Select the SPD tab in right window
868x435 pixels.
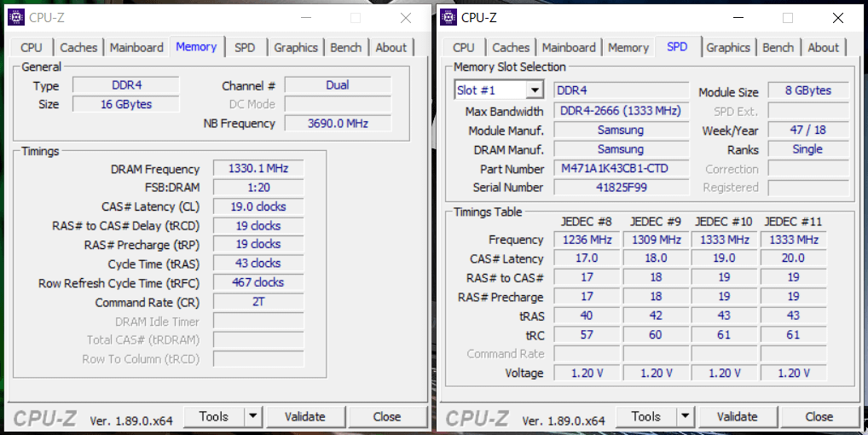678,47
